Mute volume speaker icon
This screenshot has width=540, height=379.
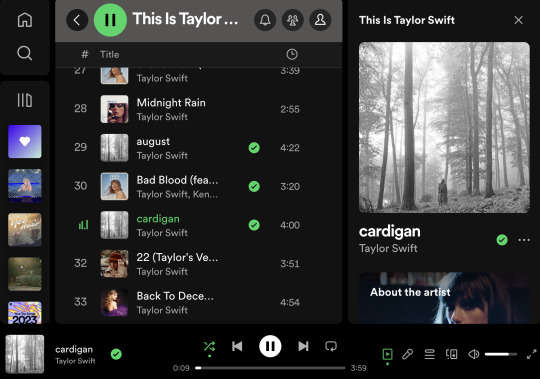[x=474, y=354]
